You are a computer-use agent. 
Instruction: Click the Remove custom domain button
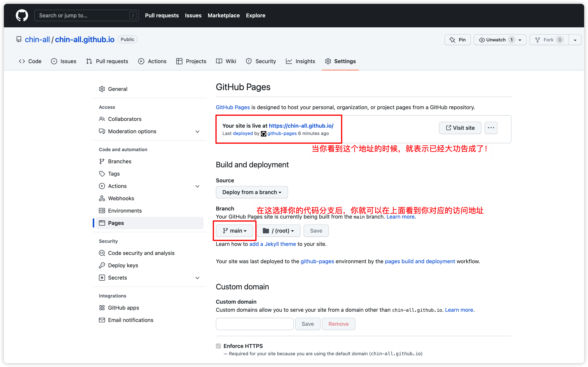pyautogui.click(x=338, y=324)
